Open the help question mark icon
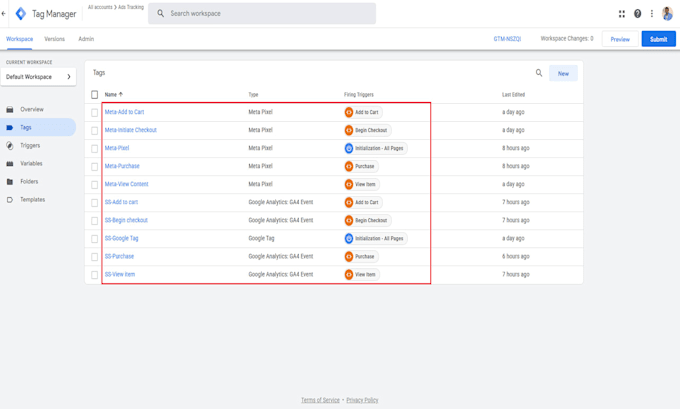 (x=637, y=14)
